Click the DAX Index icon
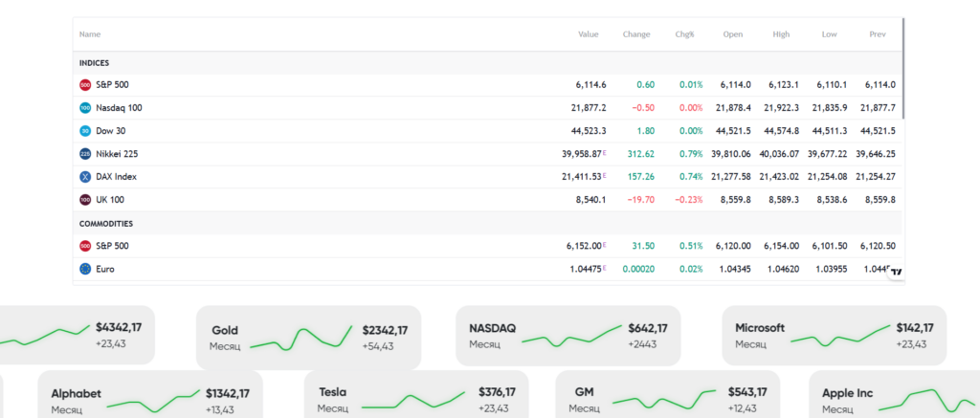 [85, 177]
